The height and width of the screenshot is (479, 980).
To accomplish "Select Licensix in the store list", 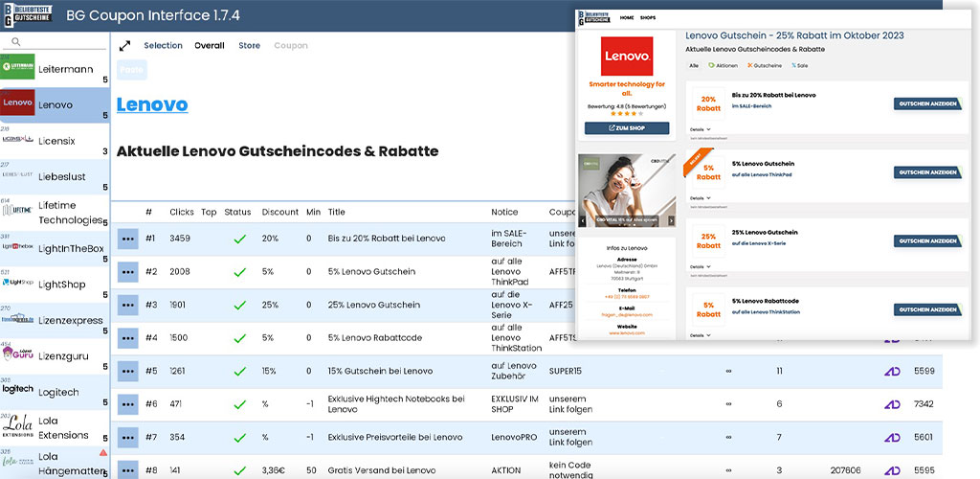I will click(55, 141).
